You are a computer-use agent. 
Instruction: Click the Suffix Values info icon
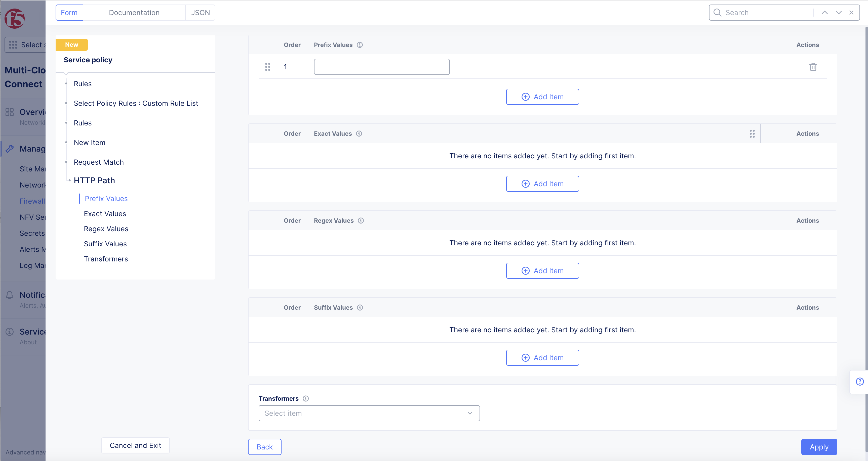click(x=360, y=307)
